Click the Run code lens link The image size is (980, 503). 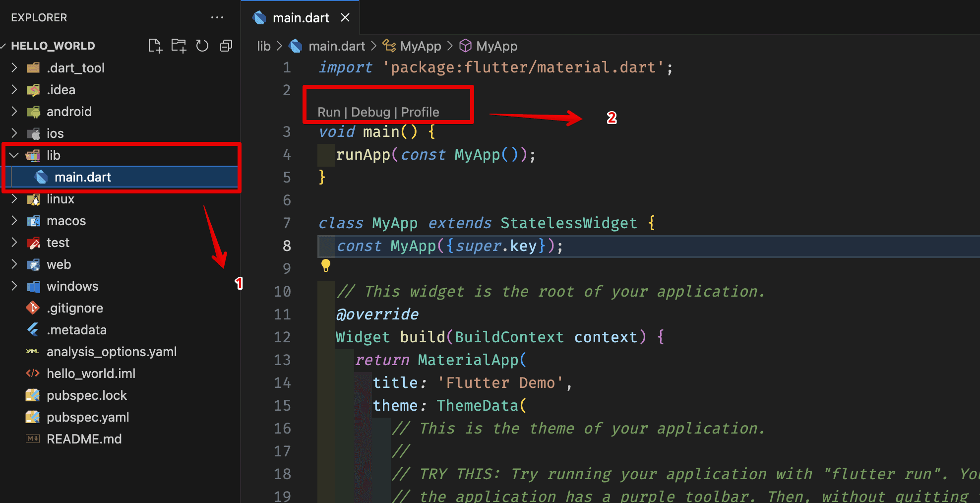click(329, 112)
